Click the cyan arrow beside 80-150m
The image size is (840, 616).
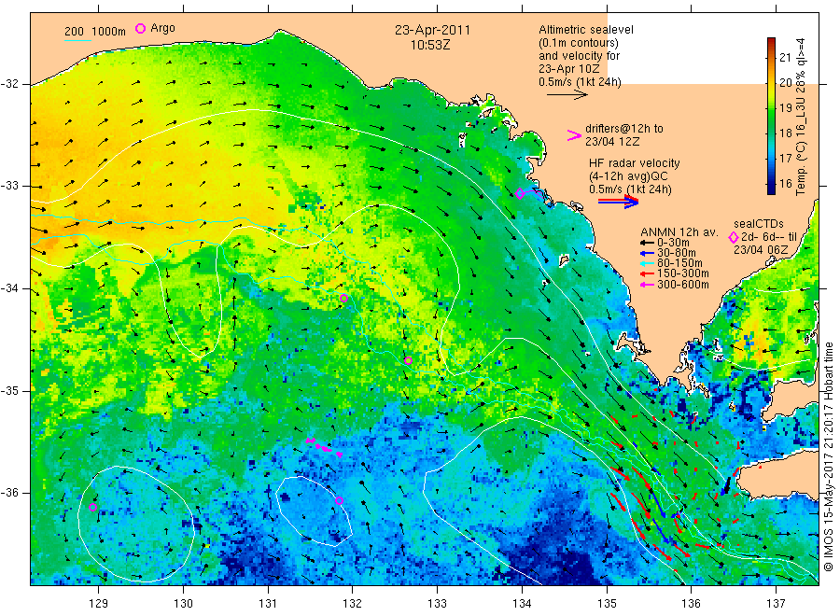pos(647,263)
